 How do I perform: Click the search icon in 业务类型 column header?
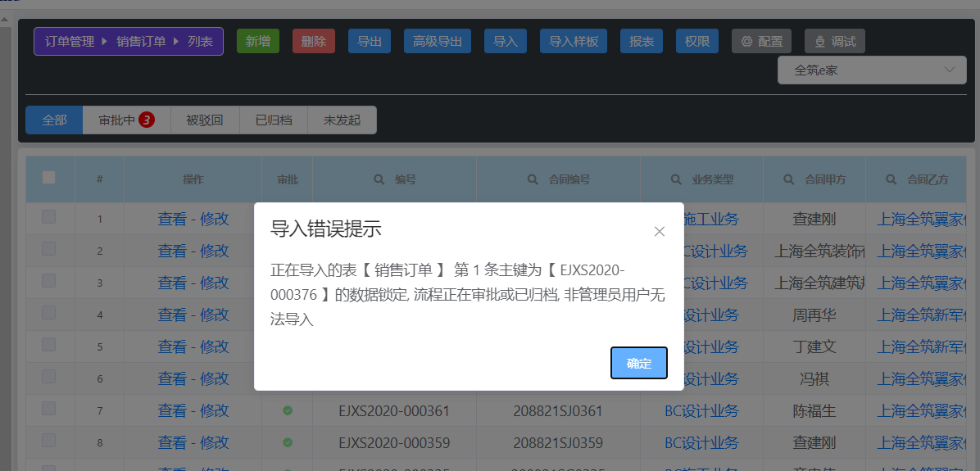(x=676, y=179)
